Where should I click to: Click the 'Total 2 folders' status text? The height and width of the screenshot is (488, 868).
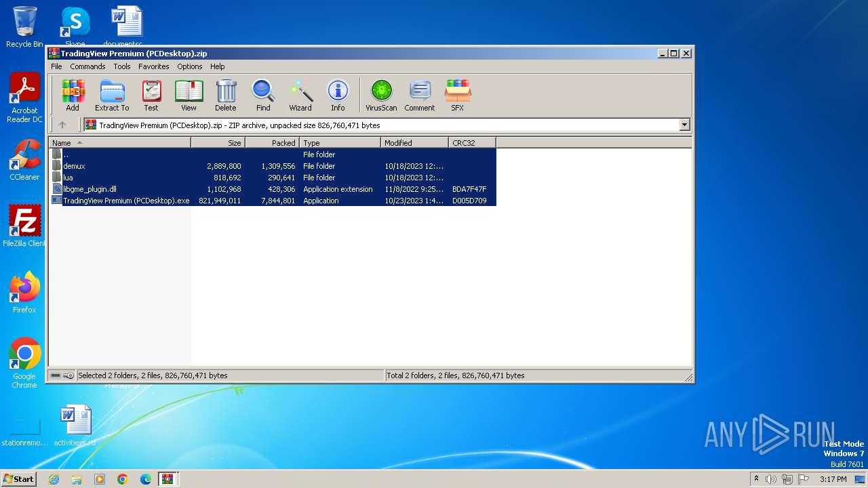(456, 375)
